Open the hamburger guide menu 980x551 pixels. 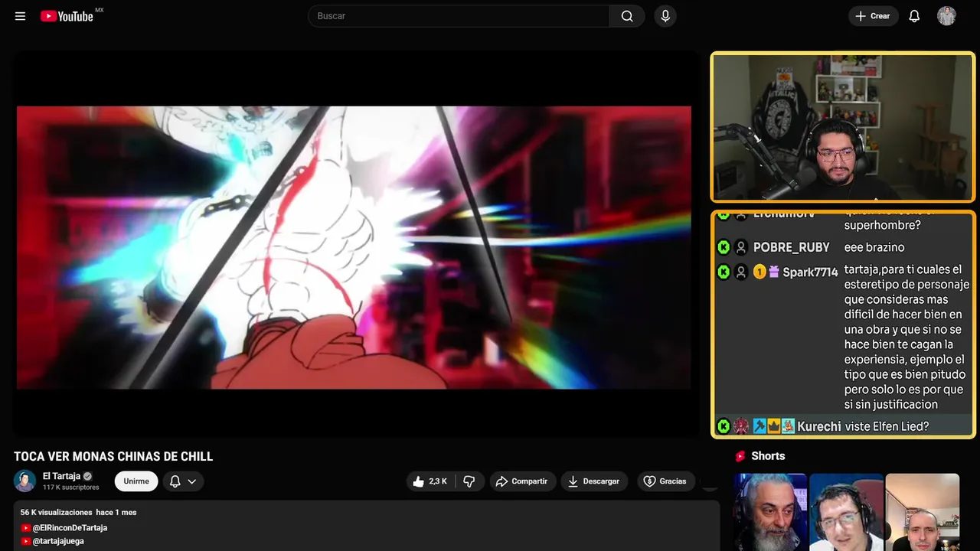[20, 16]
